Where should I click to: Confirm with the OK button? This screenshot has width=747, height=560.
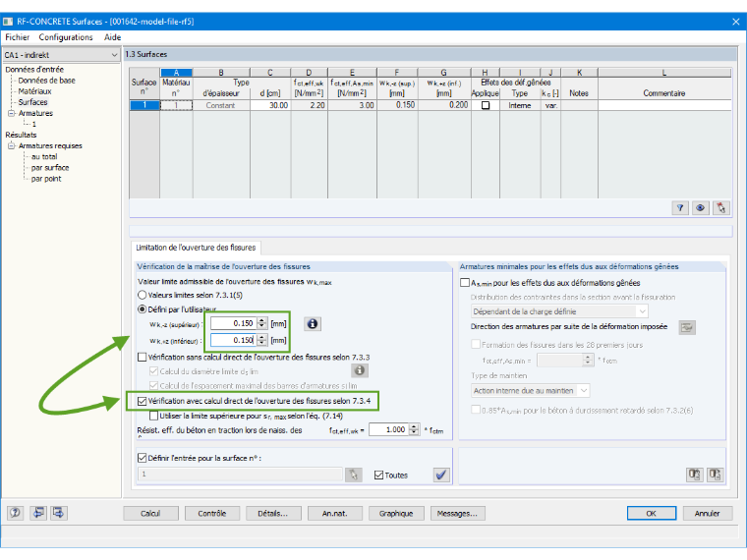point(652,513)
